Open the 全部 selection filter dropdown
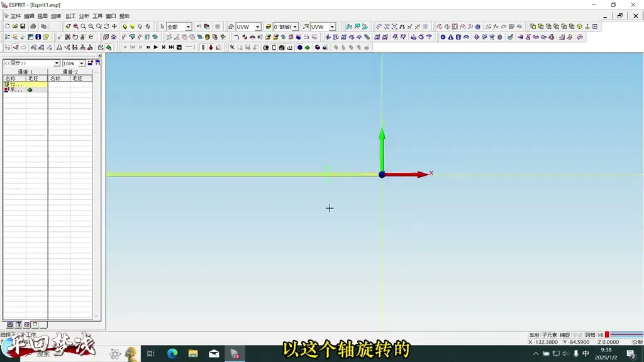This screenshot has height=362, width=644. 188,27
